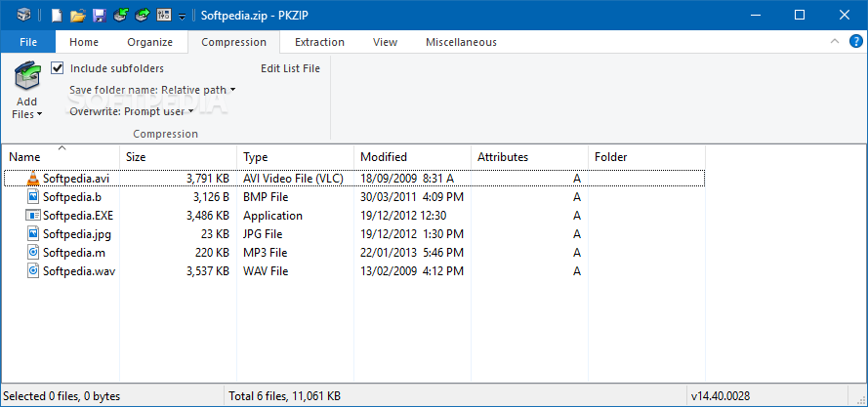Select the Softpedia.m file name

point(74,253)
